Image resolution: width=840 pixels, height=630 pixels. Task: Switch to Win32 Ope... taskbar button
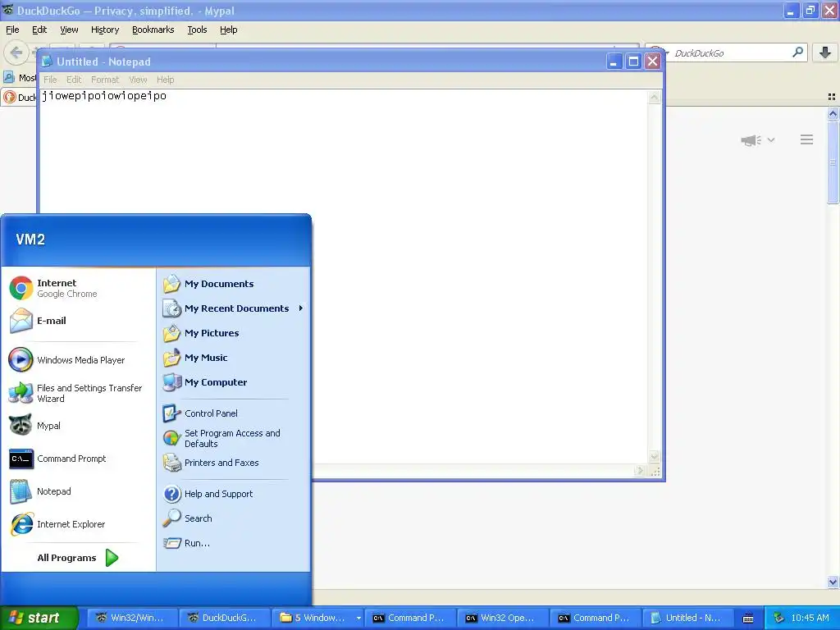tap(501, 619)
